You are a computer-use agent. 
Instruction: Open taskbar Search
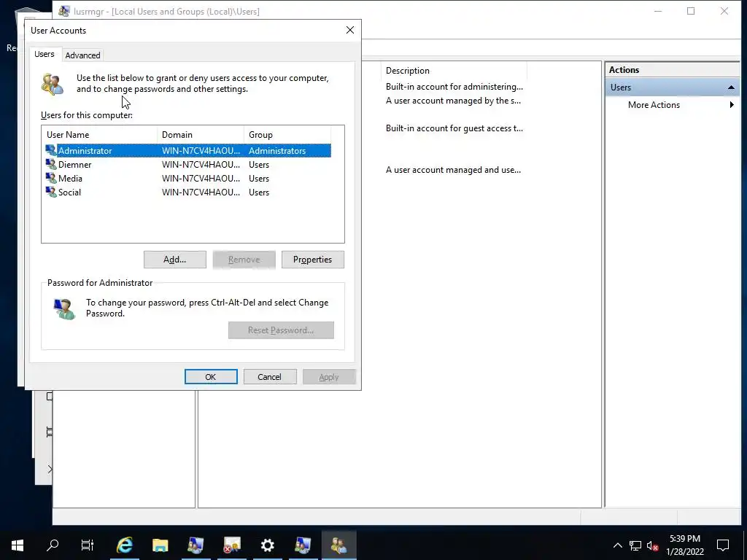tap(53, 545)
